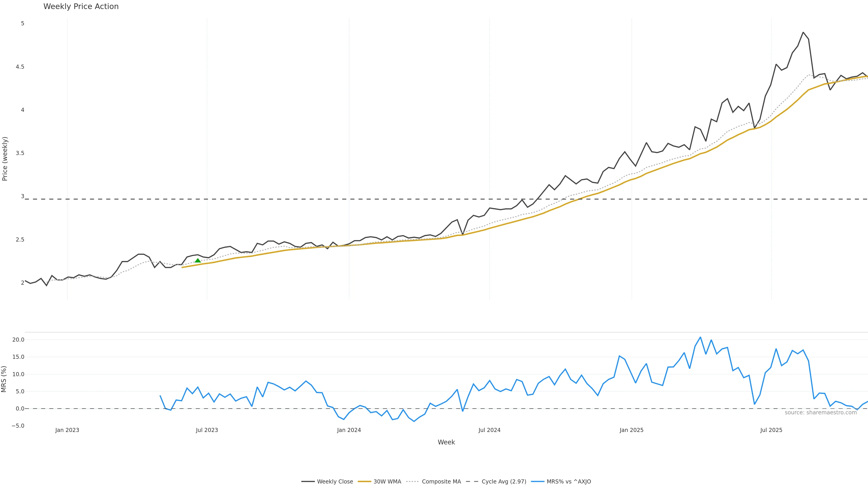Click the dotted Composite MA legend swatch
The height and width of the screenshot is (488, 868).
click(413, 482)
